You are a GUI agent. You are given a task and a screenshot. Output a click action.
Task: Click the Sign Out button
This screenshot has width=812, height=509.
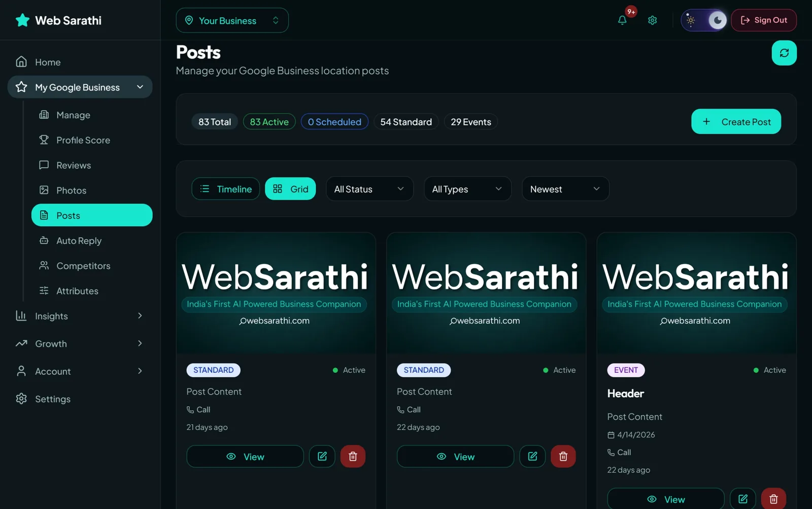[764, 20]
